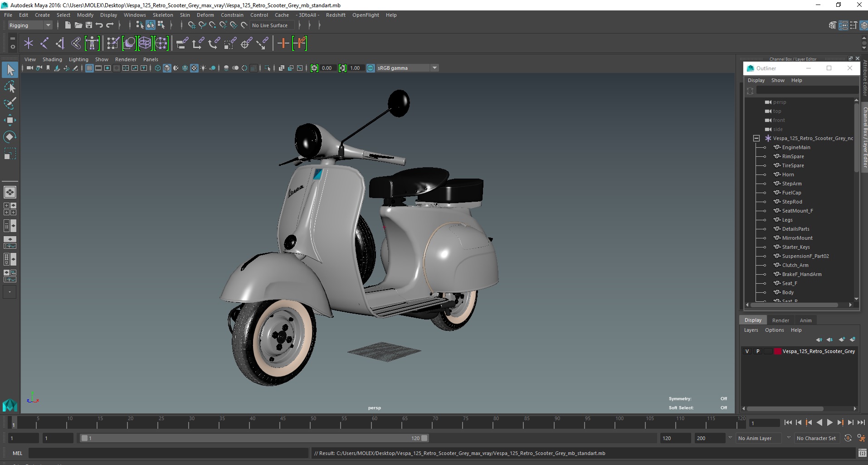The height and width of the screenshot is (465, 868).
Task: Click the Create Joint shelf icon
Action: 44,44
